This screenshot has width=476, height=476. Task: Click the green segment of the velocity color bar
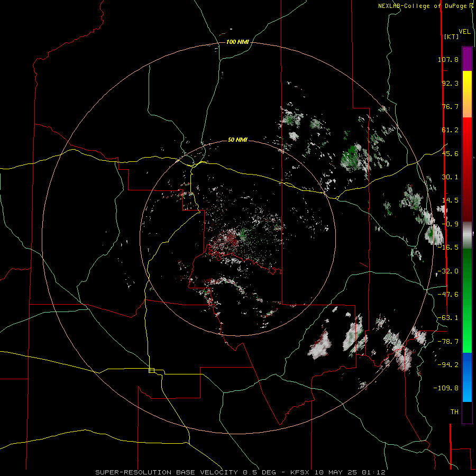(x=467, y=300)
